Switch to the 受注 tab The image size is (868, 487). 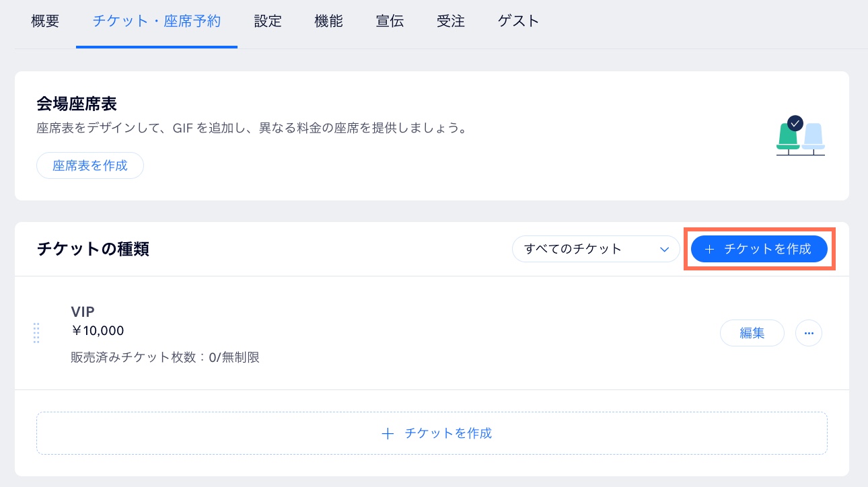[x=450, y=21]
